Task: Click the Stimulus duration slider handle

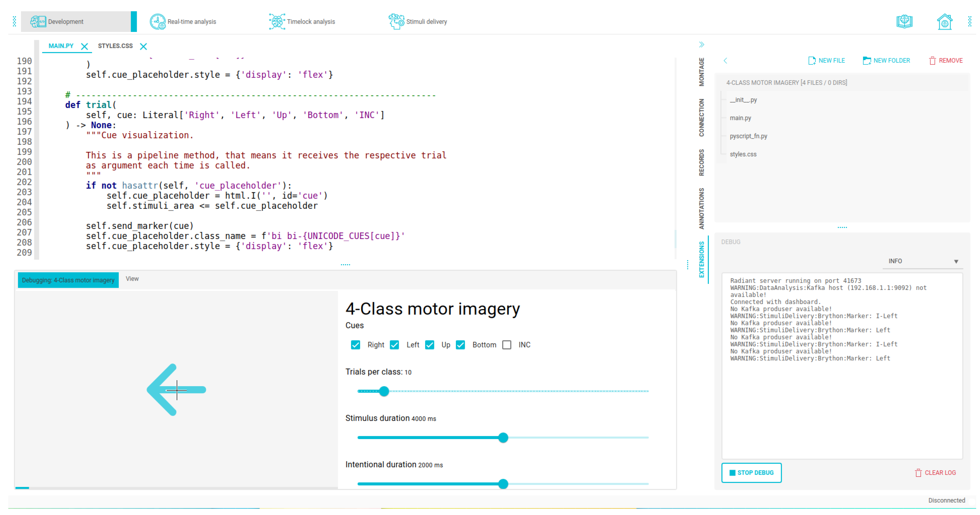Action: click(503, 437)
